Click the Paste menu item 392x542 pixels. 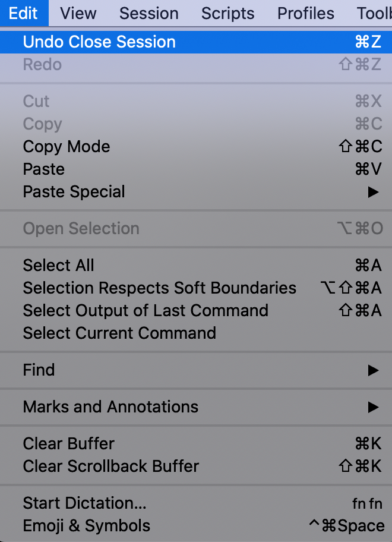click(x=43, y=169)
